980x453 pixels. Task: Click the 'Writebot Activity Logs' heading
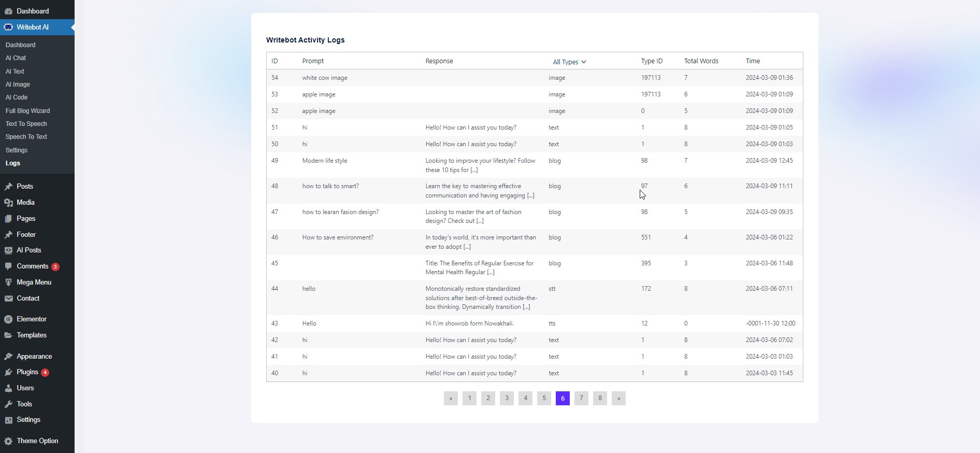(x=305, y=40)
